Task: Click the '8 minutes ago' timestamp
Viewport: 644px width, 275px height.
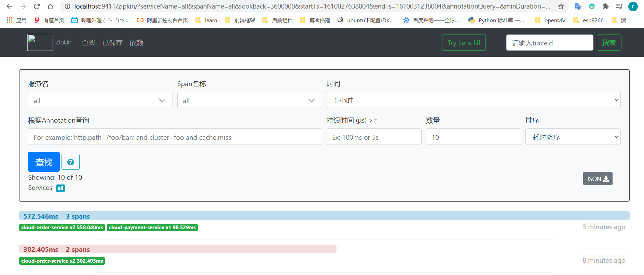Action: click(604, 261)
